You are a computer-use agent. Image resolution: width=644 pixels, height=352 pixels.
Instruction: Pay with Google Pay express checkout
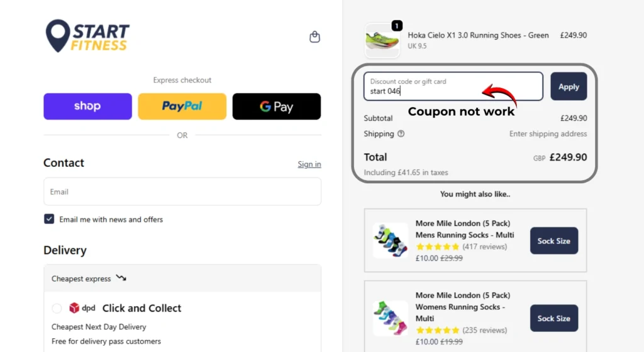(277, 106)
